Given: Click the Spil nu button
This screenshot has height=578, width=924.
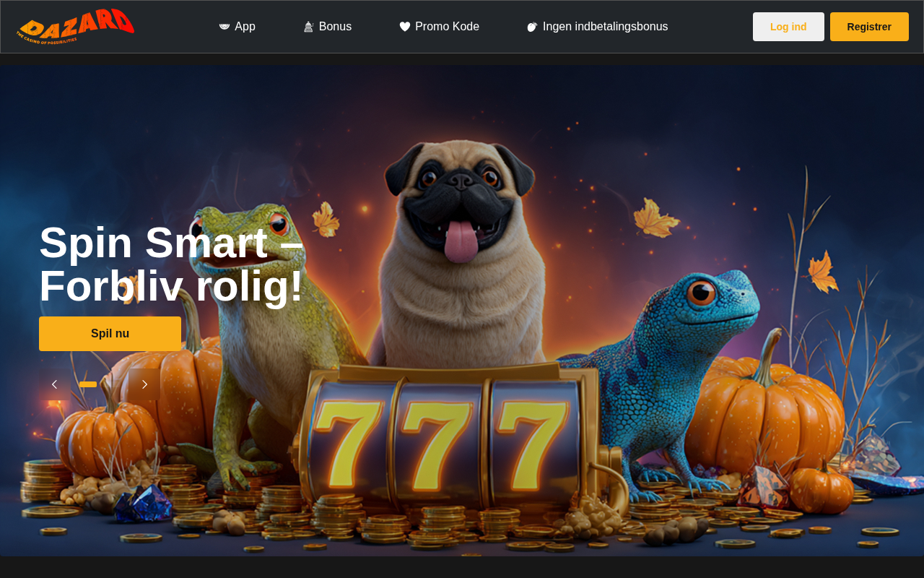Looking at the screenshot, I should (x=110, y=334).
